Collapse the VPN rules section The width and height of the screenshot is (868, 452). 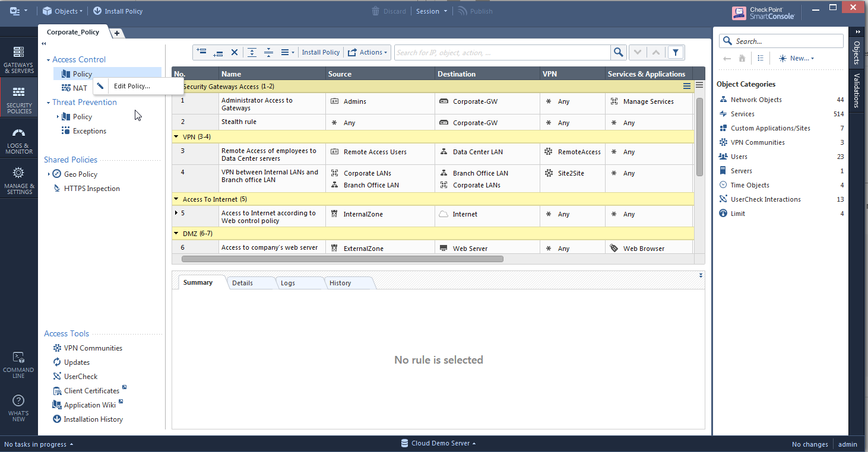pos(175,136)
